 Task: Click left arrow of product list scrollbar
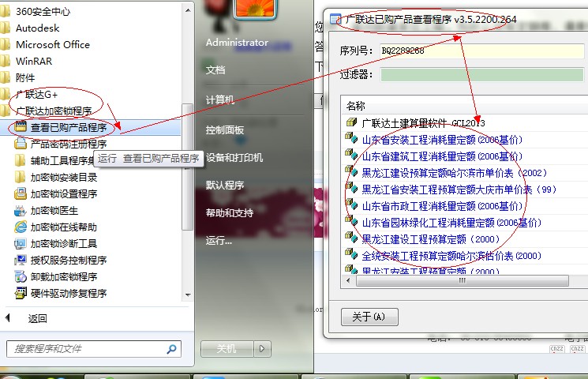348,280
